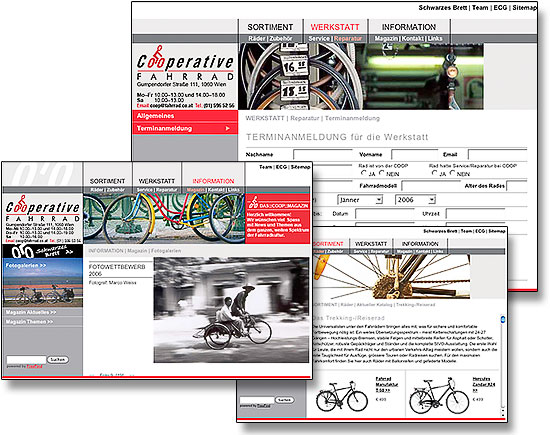Open the Hercules Zandar product link
The width and height of the screenshot is (550, 435).
click(484, 384)
